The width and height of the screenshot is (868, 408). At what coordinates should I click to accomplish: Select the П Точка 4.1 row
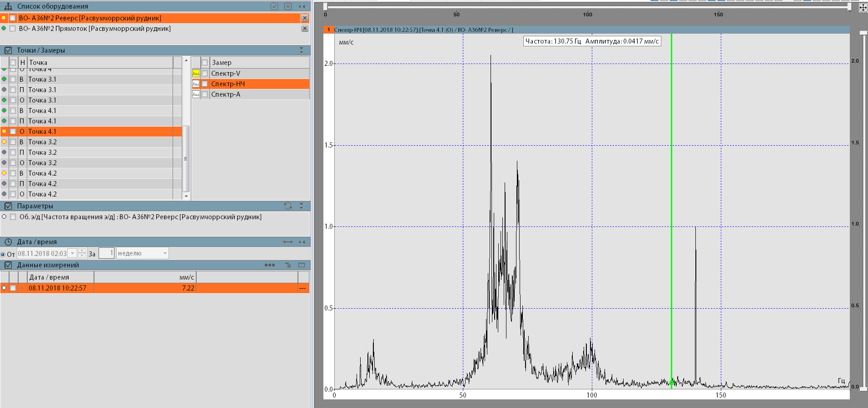tap(91, 121)
